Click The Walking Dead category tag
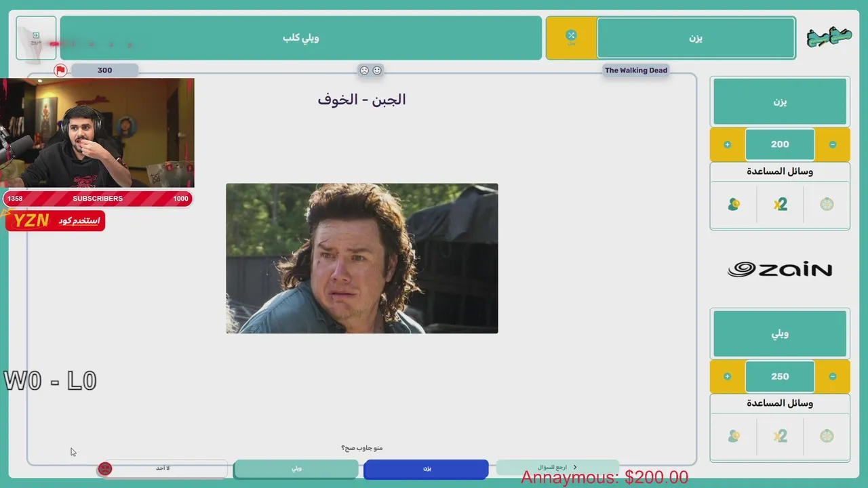Screen dimensions: 868x488 tap(636, 70)
